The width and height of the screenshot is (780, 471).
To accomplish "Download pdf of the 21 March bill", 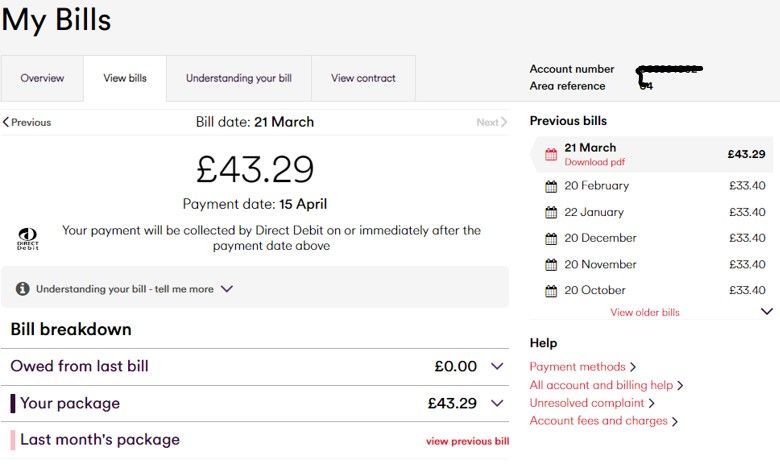I will pos(594,162).
